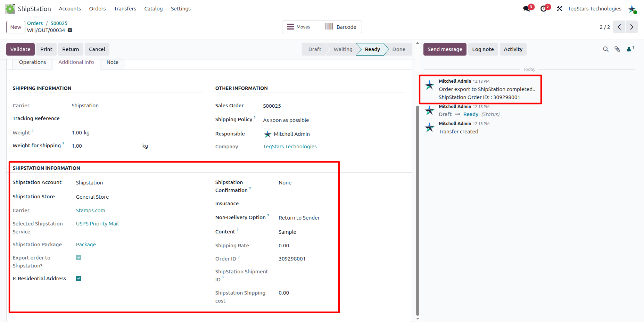The height and width of the screenshot is (322, 644).
Task: Click the Orders breadcrumb link
Action: (x=35, y=23)
